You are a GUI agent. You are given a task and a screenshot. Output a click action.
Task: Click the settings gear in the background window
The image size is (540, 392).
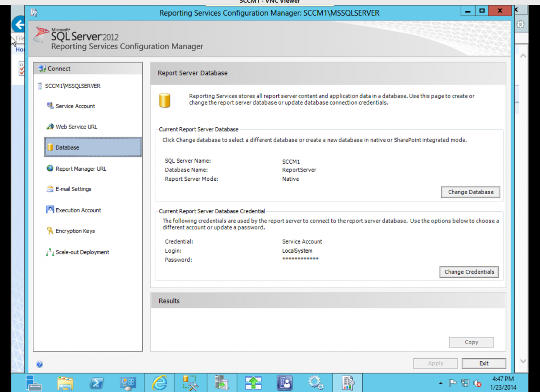coord(521,24)
